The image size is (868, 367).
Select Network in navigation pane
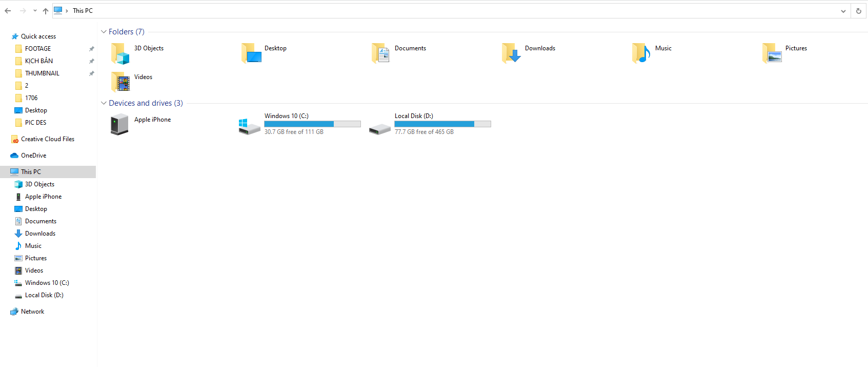point(32,312)
